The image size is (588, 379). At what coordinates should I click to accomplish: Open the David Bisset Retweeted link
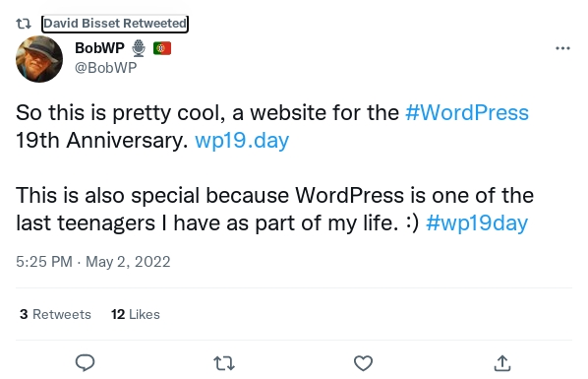(115, 24)
